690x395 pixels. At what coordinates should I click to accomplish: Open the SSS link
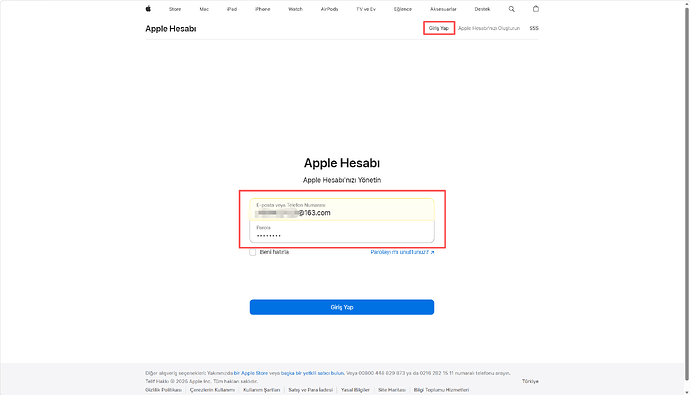(534, 28)
